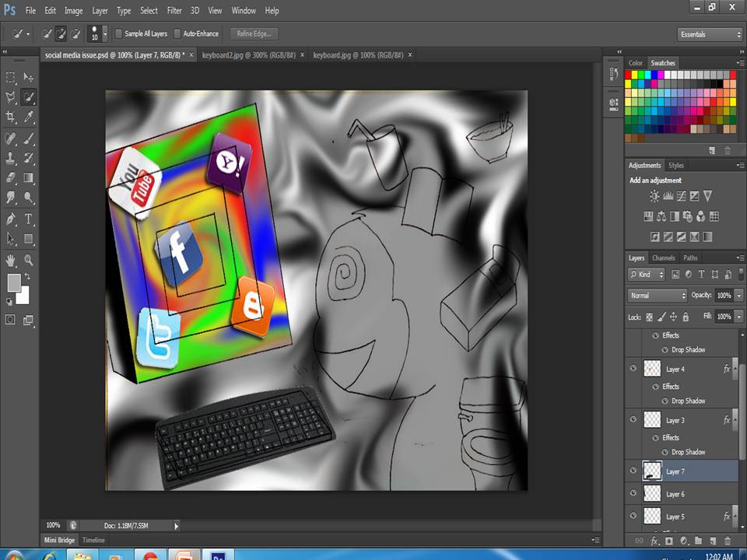Enable Auto-Enhance checkbox
Viewport: 747px width, 560px height.
(177, 33)
